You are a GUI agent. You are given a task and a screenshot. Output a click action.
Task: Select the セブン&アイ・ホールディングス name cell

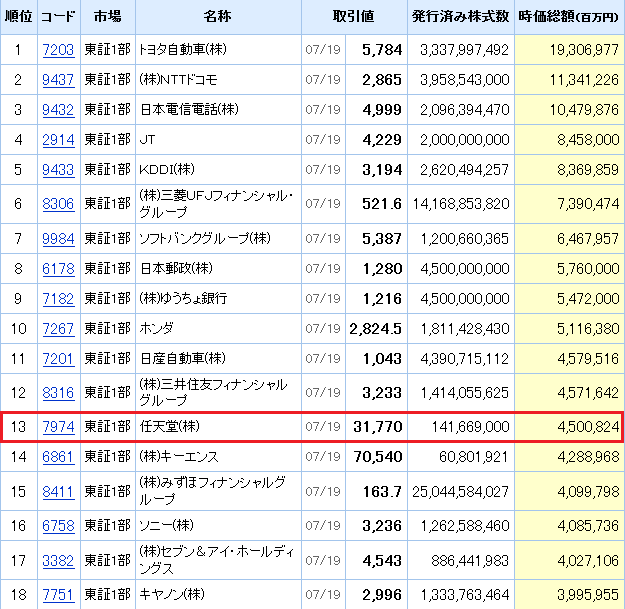(218, 561)
